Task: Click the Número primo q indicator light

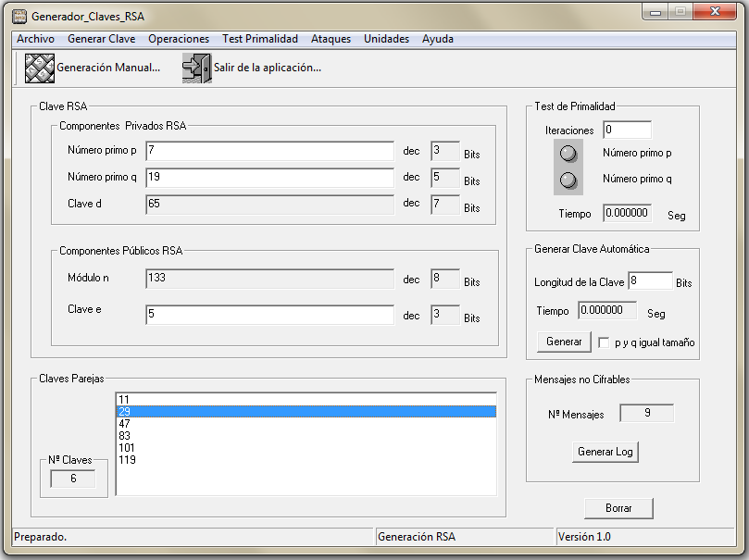Action: click(569, 180)
